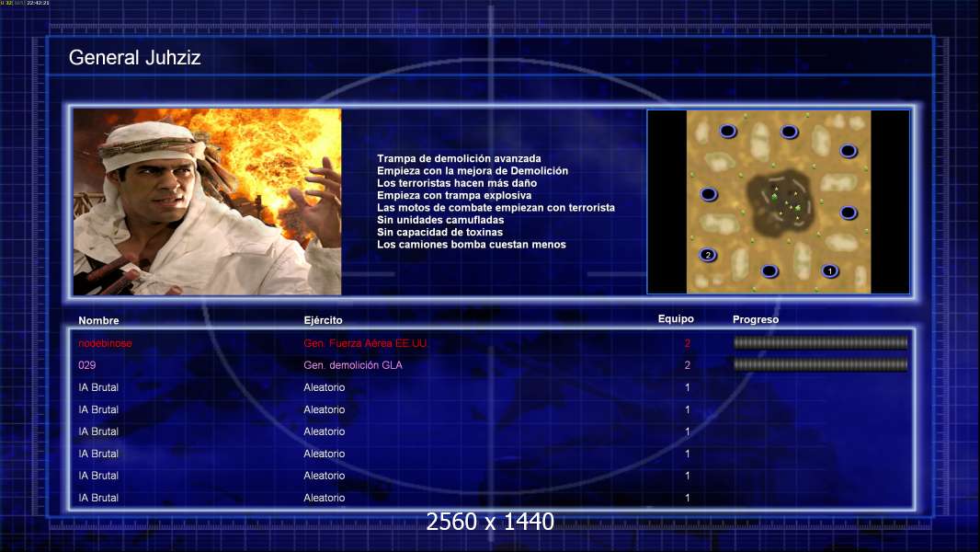Click "Las motos de combate empiezan con terrorista"
This screenshot has width=980, height=552.
pos(496,208)
